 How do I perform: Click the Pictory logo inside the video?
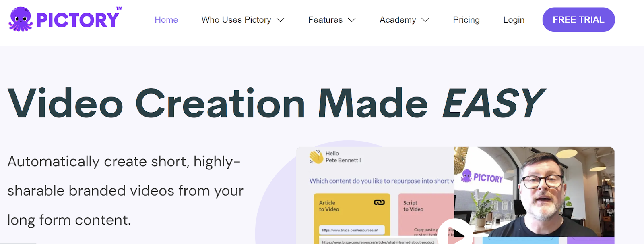click(482, 177)
